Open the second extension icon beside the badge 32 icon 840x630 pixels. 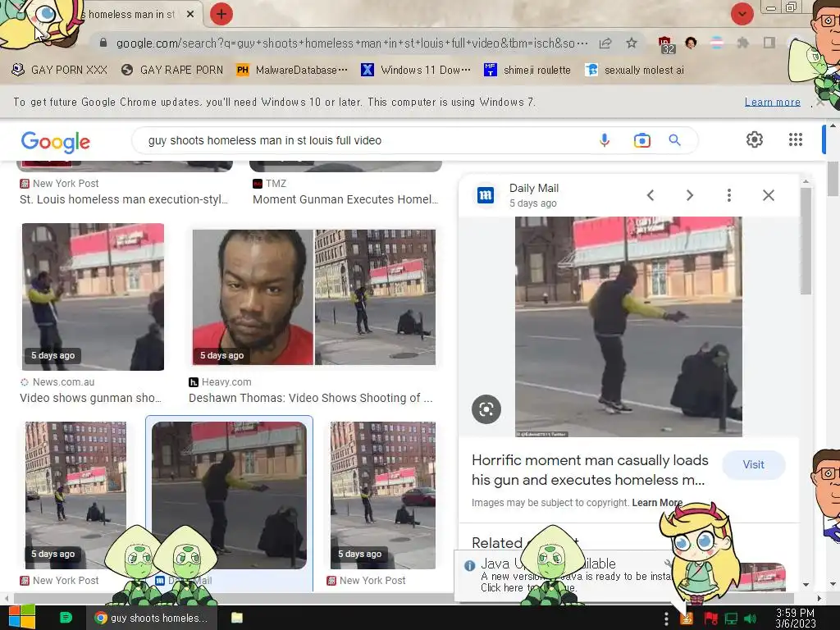point(691,43)
